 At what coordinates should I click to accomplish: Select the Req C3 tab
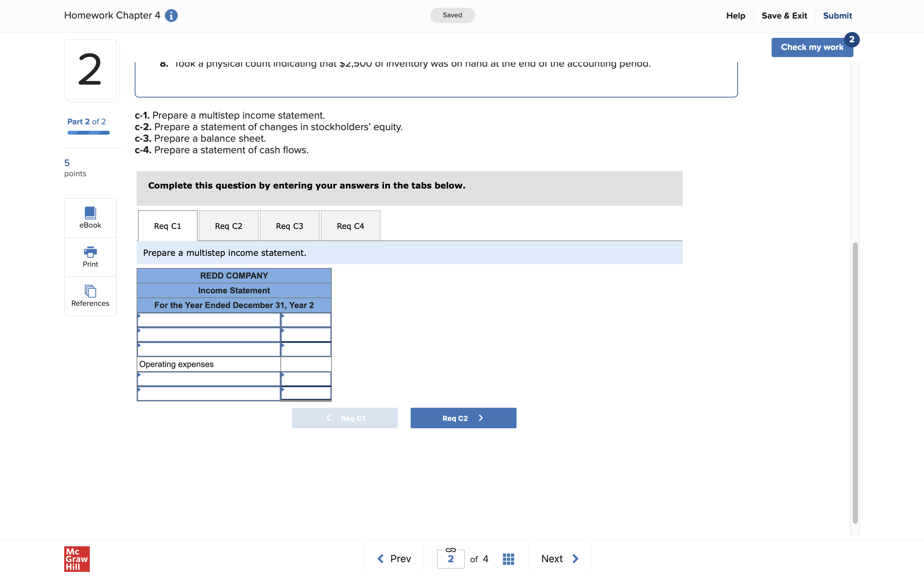[x=289, y=226]
